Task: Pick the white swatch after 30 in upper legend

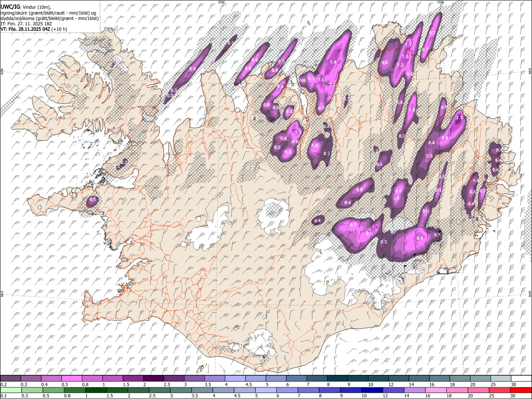Action: (521, 378)
